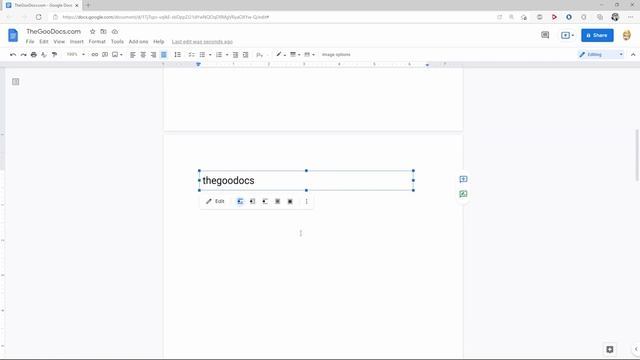The height and width of the screenshot is (360, 640).
Task: Click the 'thegoodocs' drawing text
Action: (228, 180)
